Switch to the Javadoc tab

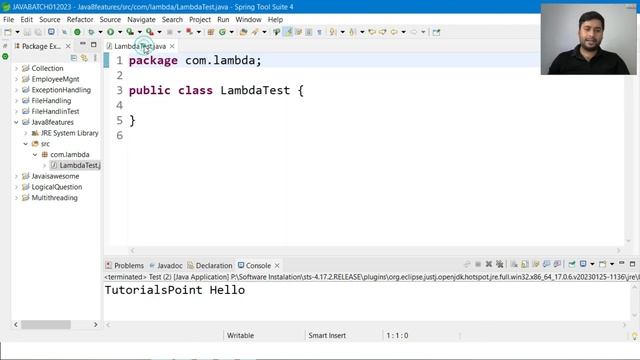[x=166, y=265]
